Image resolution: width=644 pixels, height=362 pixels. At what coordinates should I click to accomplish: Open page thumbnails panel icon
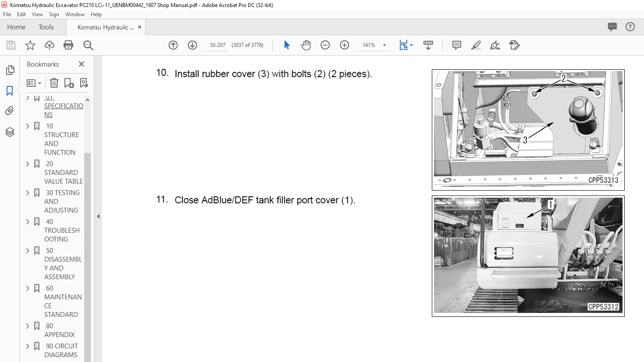click(x=10, y=70)
